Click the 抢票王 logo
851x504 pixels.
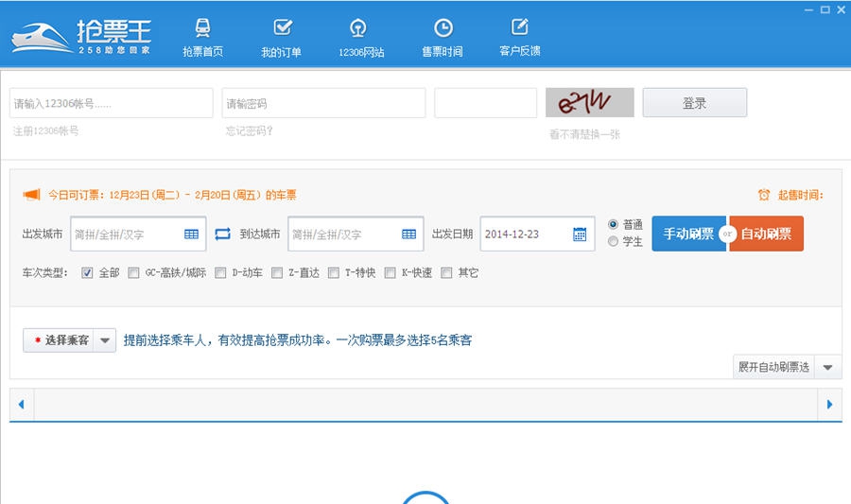point(81,37)
